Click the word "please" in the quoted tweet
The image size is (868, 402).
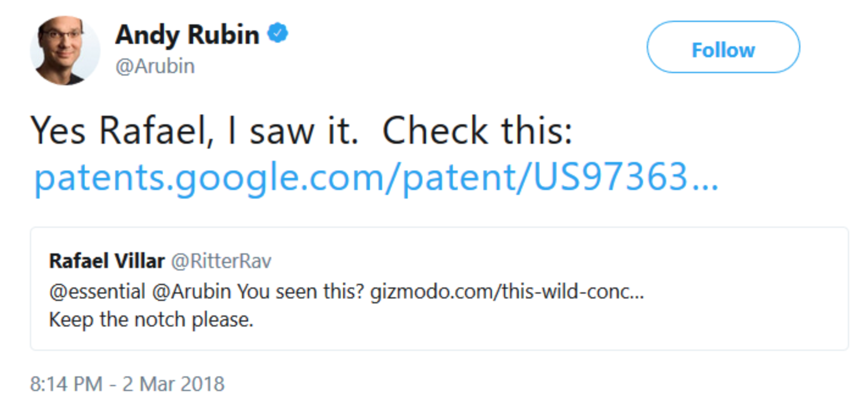pos(222,319)
